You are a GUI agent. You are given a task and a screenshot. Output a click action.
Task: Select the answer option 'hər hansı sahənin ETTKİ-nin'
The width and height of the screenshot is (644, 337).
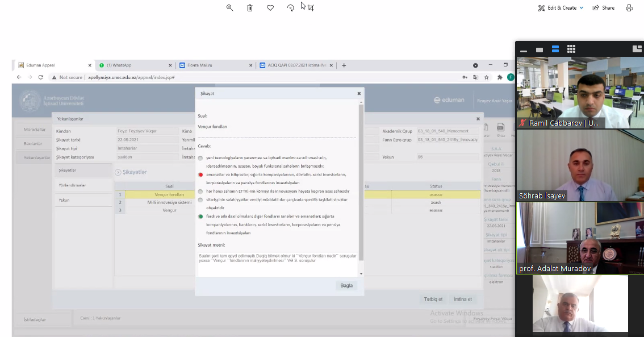[200, 192]
